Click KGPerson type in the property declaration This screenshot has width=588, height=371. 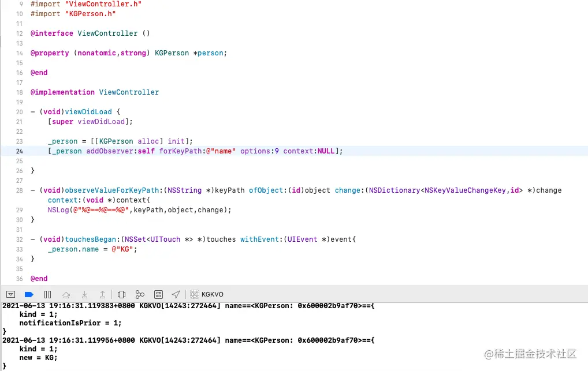click(x=172, y=53)
